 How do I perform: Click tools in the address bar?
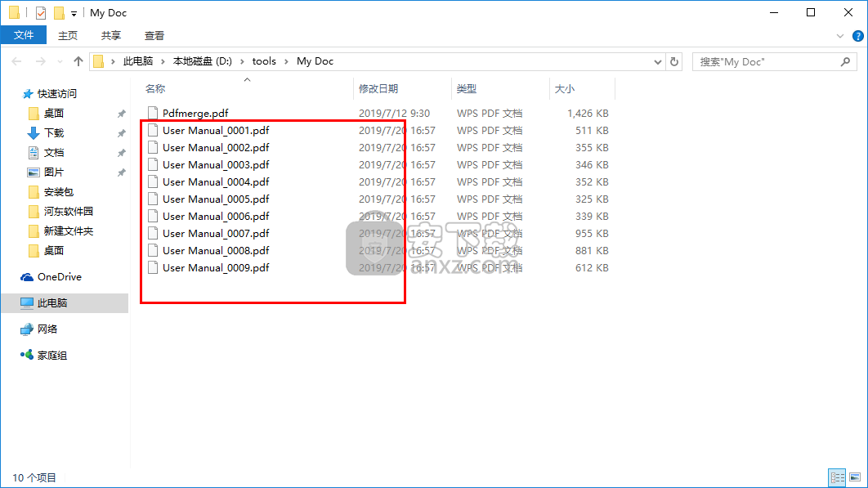[264, 61]
